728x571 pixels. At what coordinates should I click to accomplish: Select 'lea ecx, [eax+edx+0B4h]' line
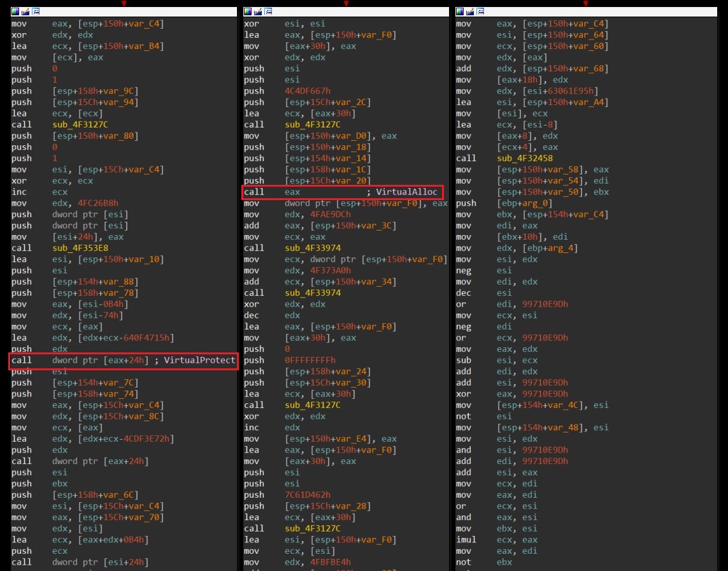pyautogui.click(x=80, y=539)
